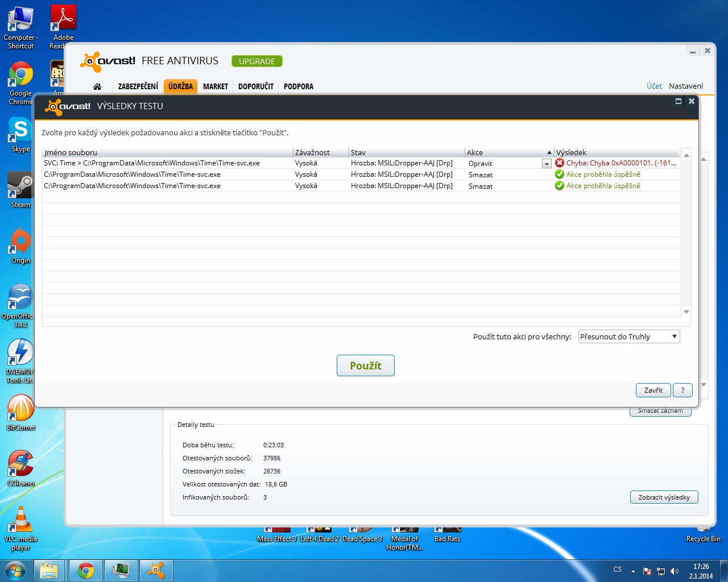Open the ÚDRŽBA tab
The width and height of the screenshot is (728, 582).
coord(180,86)
